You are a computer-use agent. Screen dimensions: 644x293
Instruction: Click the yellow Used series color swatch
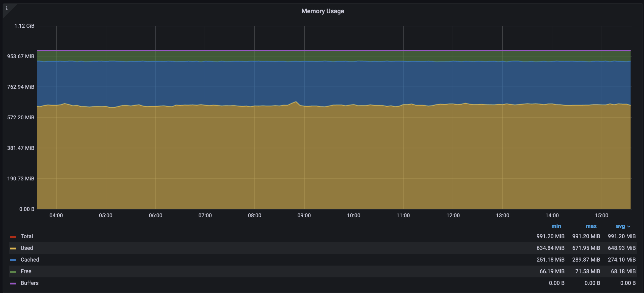click(13, 248)
